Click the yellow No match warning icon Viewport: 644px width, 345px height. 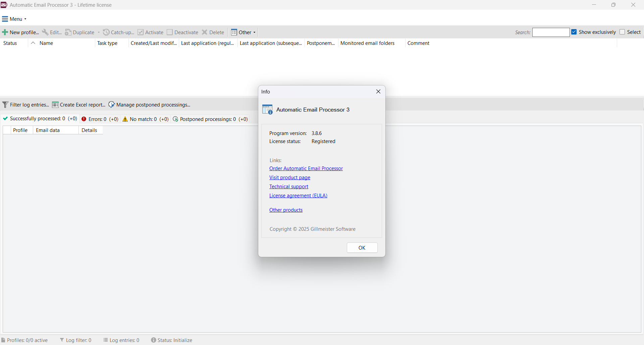125,119
